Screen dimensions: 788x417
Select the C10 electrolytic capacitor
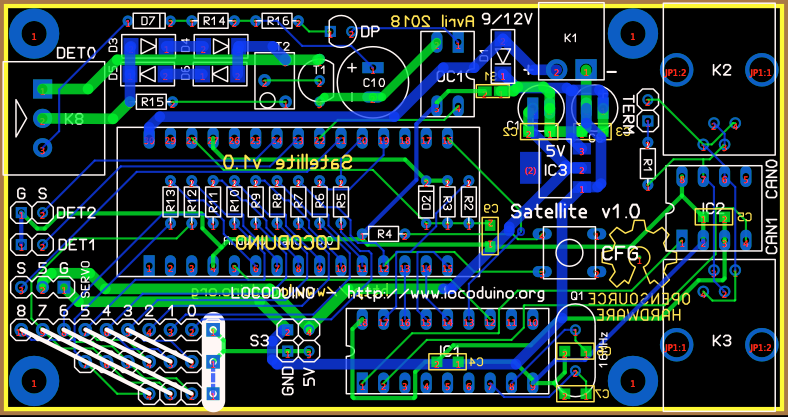372,83
